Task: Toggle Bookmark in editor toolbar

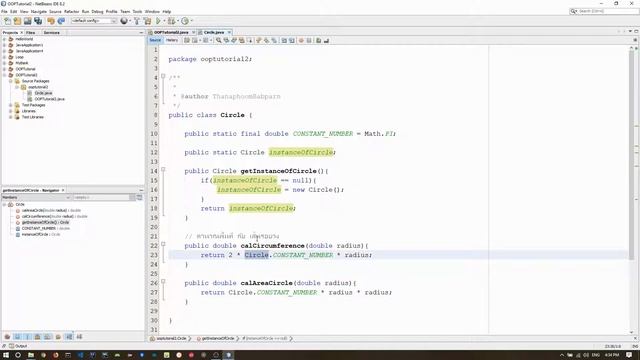Action: click(x=274, y=40)
